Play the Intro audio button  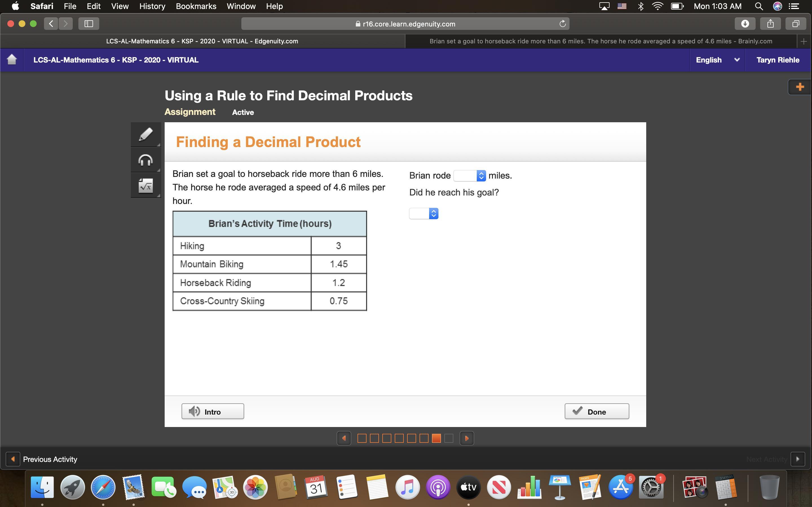[x=213, y=412]
